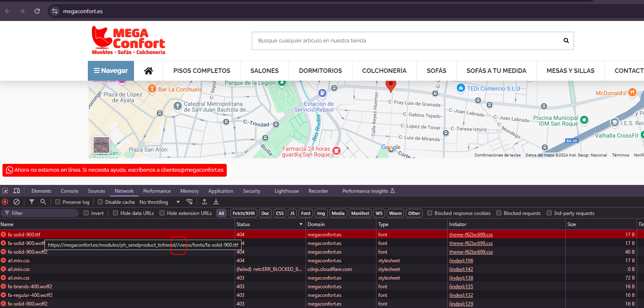644x308 pixels.
Task: Click the export HAR download icon
Action: 216,202
